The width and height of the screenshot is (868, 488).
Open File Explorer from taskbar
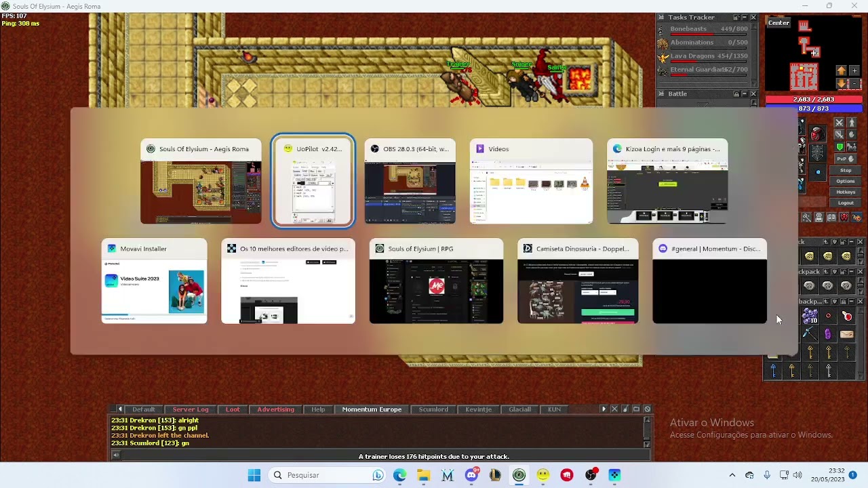point(424,475)
